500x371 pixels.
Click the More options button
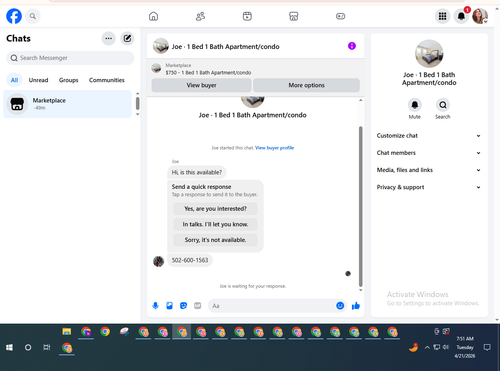pos(306,85)
